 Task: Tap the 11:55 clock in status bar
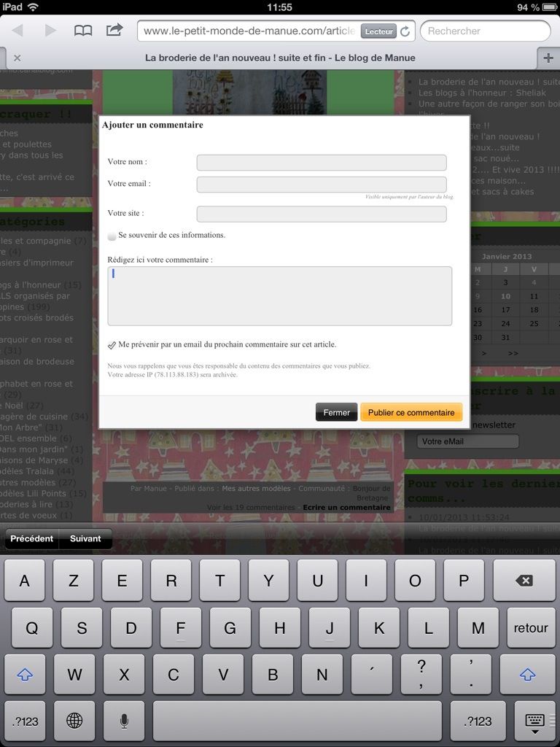coord(279,7)
